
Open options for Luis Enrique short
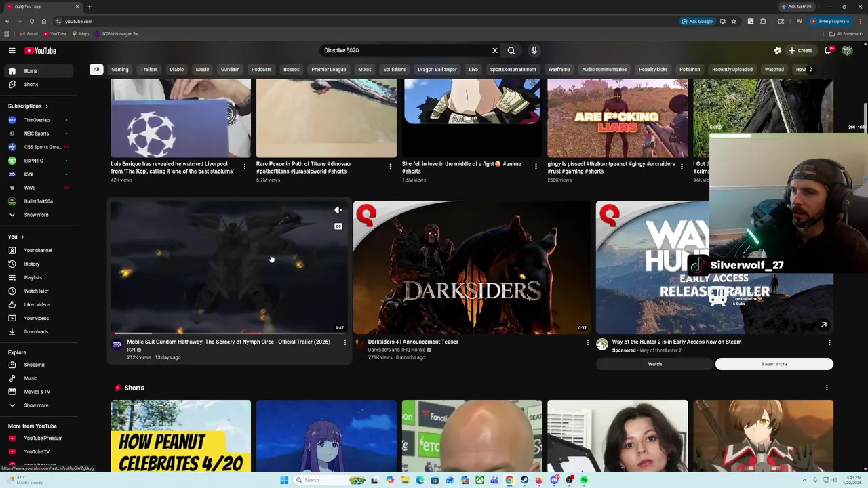tap(245, 166)
